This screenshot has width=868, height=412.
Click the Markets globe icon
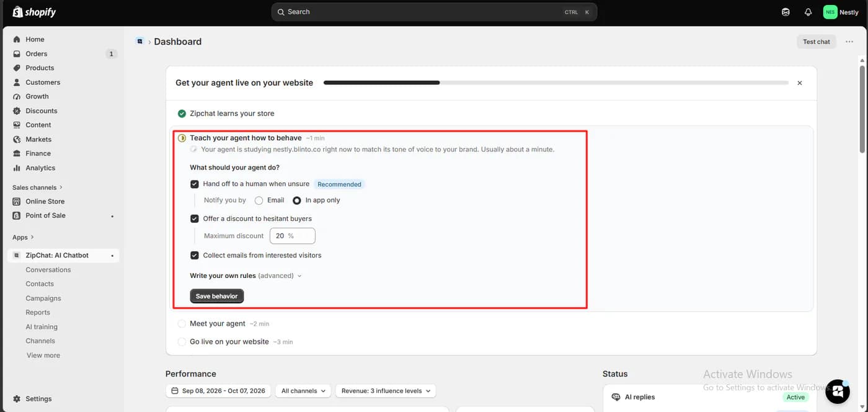17,139
